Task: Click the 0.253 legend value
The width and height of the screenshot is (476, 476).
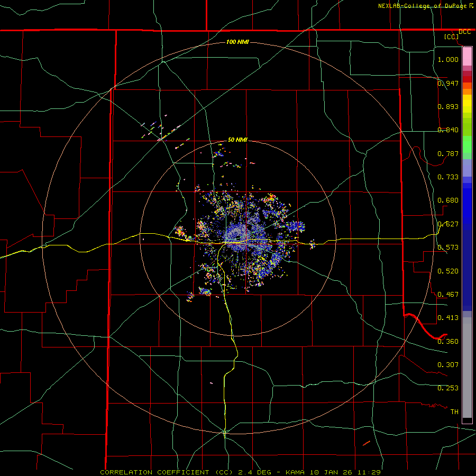Action: (x=448, y=388)
